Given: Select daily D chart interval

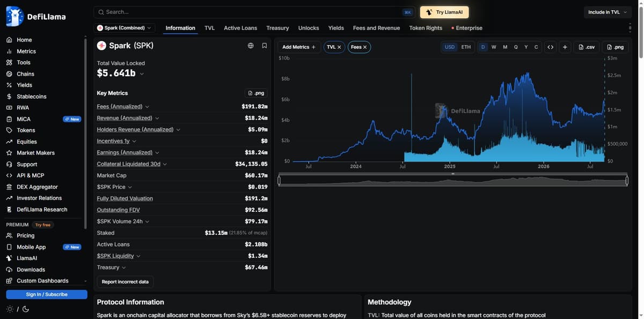Looking at the screenshot, I should pos(483,47).
